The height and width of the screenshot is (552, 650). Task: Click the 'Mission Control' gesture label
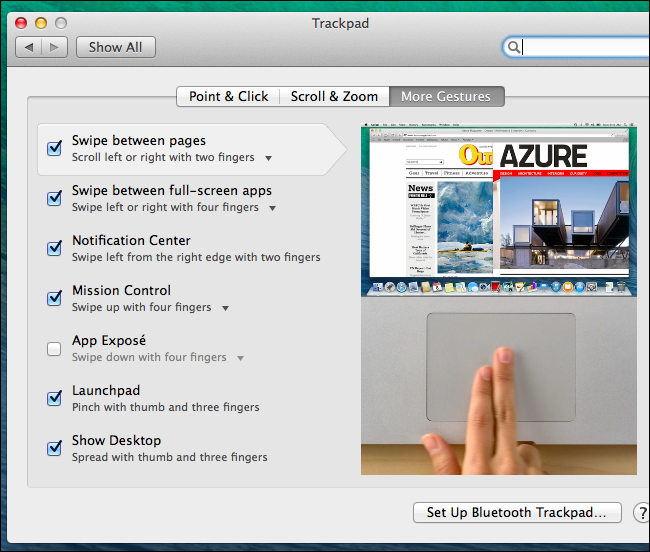coord(121,291)
